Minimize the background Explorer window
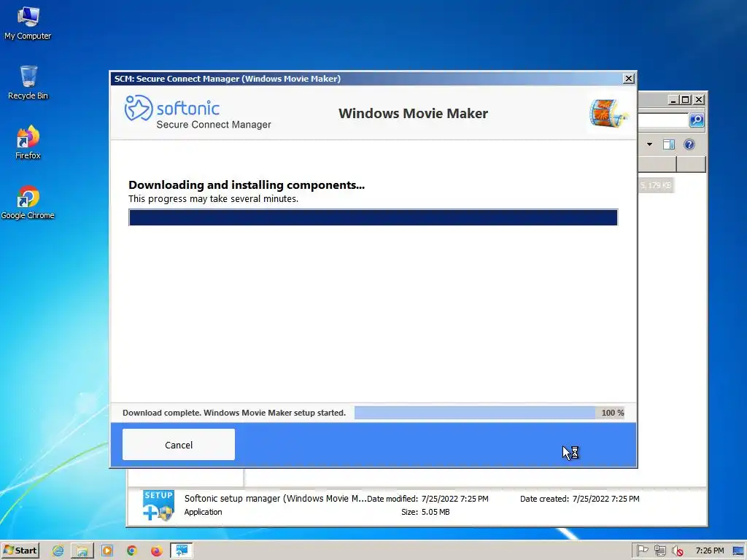 [673, 99]
